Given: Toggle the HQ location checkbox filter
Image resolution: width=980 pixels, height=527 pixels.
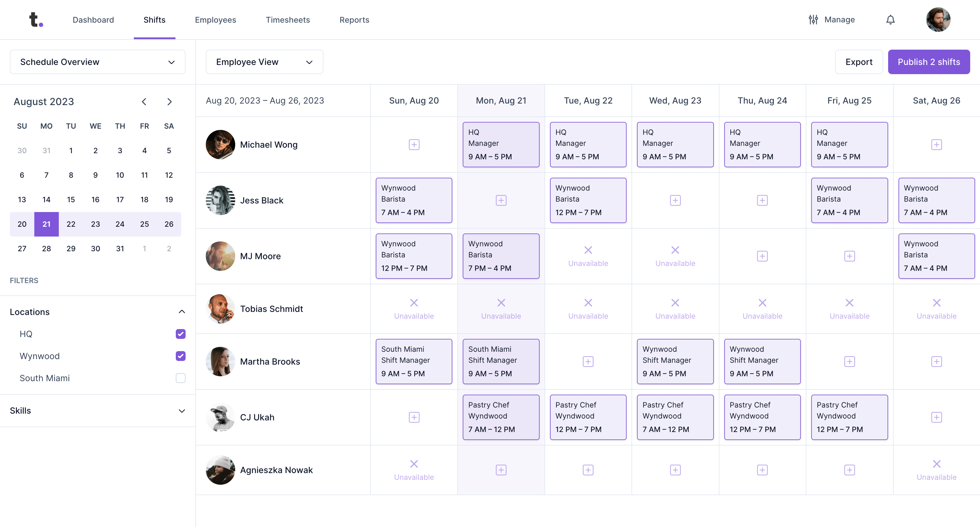Looking at the screenshot, I should click(x=180, y=334).
